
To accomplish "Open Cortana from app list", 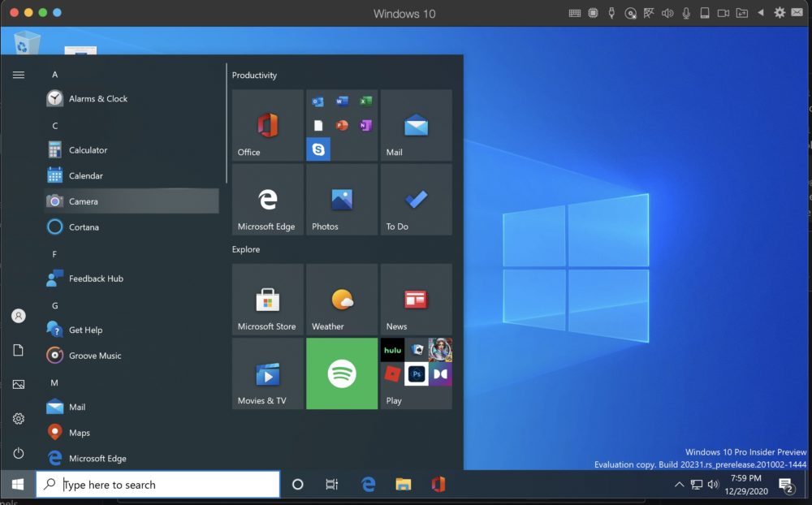I will point(132,227).
